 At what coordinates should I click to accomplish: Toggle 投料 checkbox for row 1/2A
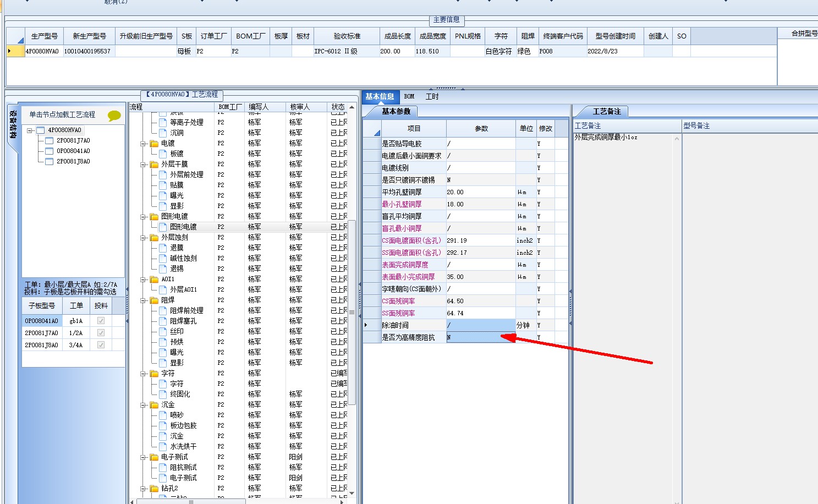pos(101,333)
